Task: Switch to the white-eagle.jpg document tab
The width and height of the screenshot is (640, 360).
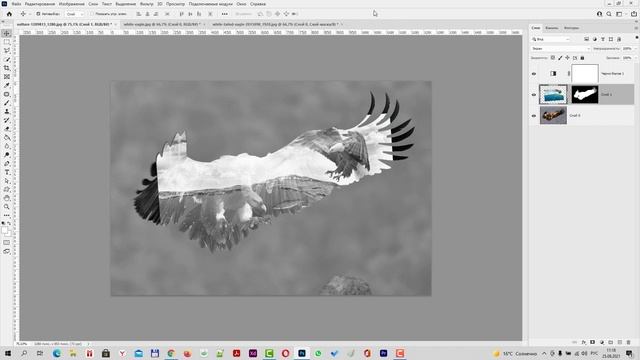Action: tap(162, 24)
